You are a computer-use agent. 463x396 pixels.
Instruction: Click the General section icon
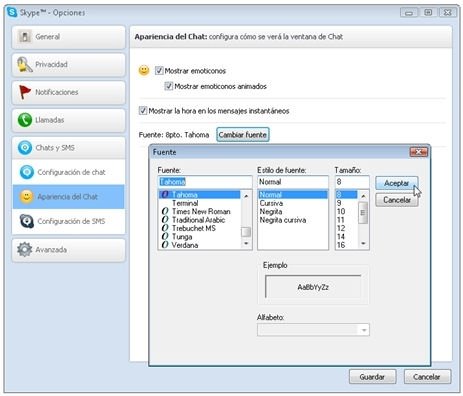click(x=25, y=37)
